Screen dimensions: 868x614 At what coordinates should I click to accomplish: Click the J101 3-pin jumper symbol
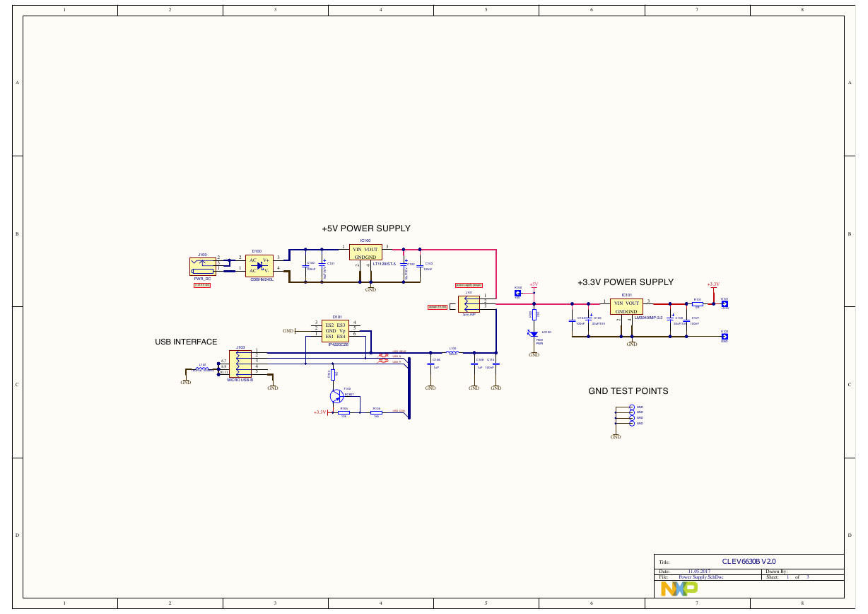(469, 304)
